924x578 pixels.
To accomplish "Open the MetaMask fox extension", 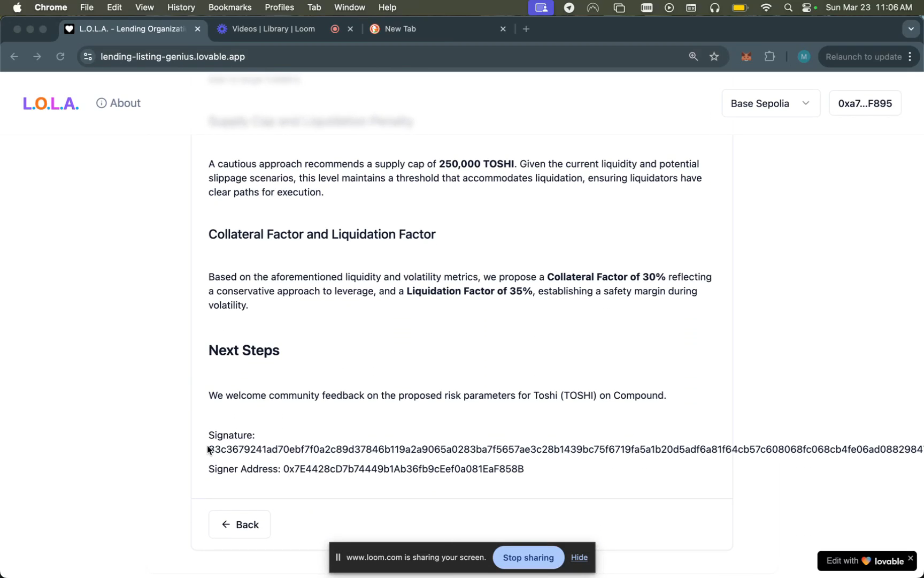I will [746, 57].
